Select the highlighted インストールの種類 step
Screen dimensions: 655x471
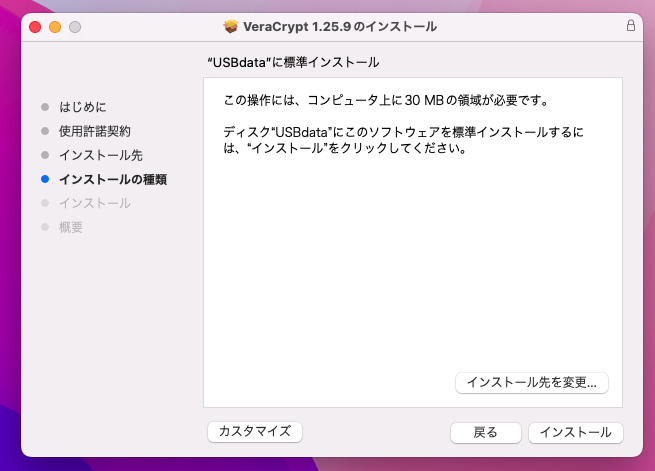tap(112, 180)
